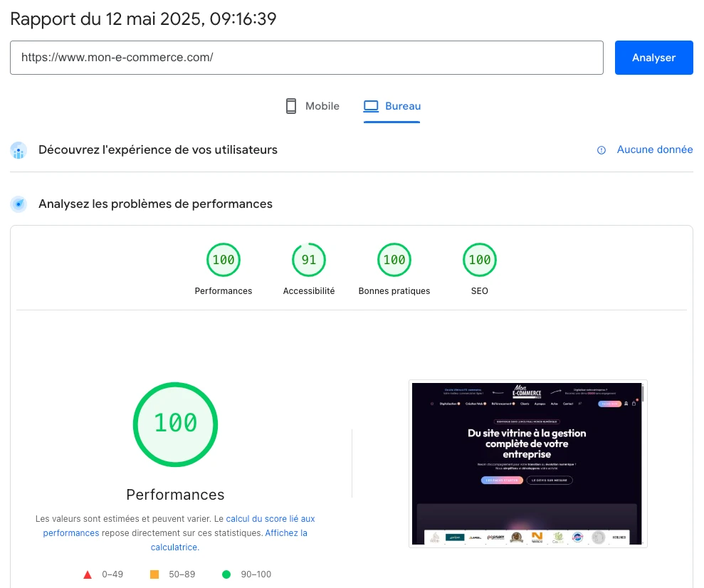
Task: Click the orange square 50–89 legend icon
Action: pos(154,574)
